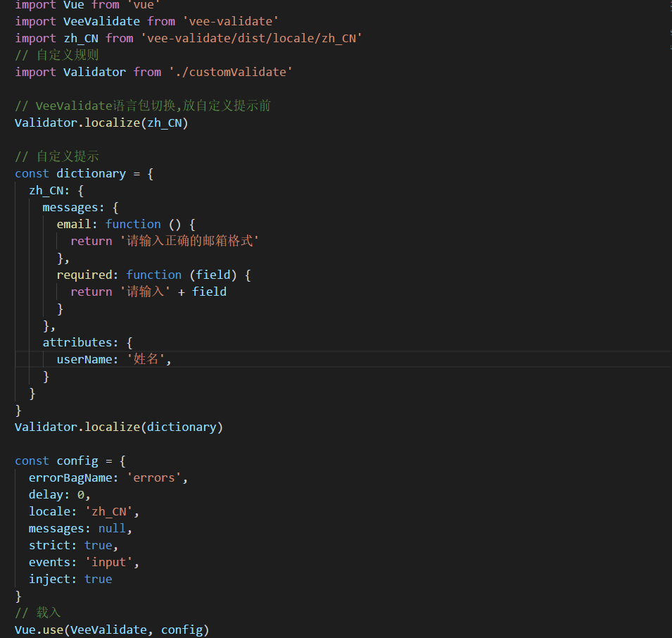This screenshot has height=638, width=672.
Task: Click the messages: null line
Action: click(81, 528)
